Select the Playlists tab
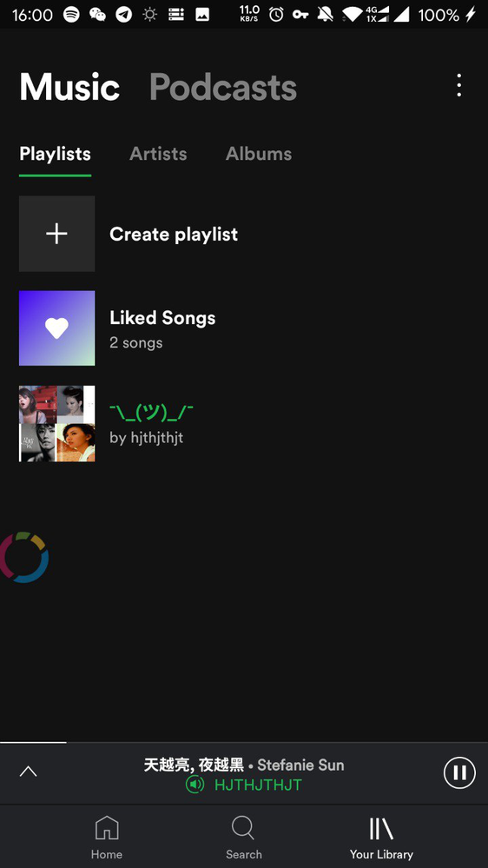 pos(55,154)
